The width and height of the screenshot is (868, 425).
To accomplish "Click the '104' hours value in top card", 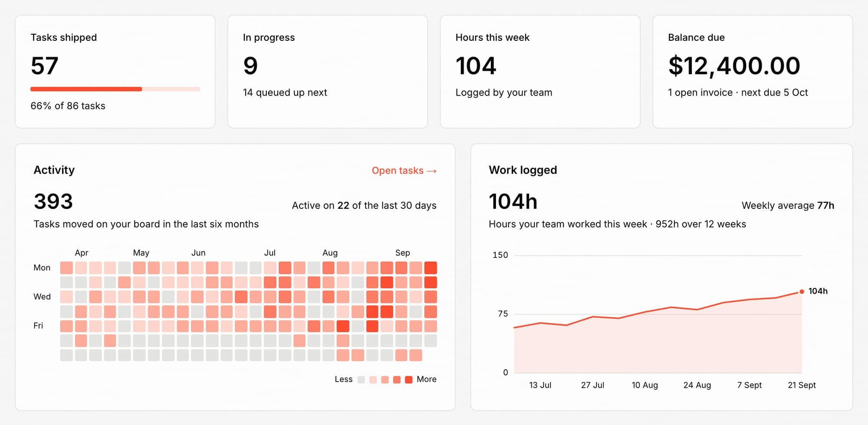I will tap(476, 66).
